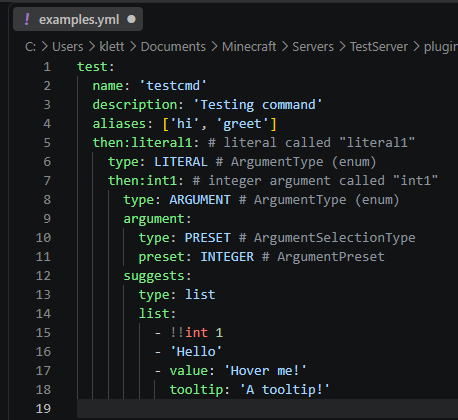The height and width of the screenshot is (420, 458).
Task: Place cursor on 'test:' key
Action: 95,67
